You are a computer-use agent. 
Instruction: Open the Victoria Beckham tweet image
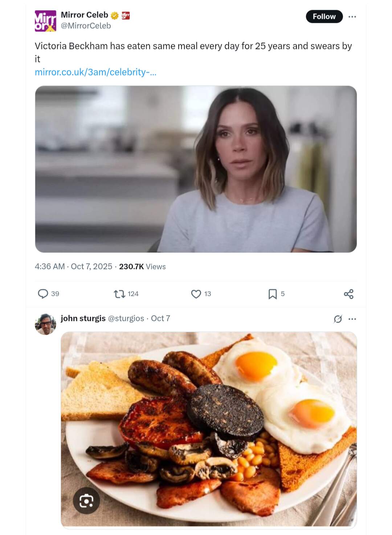click(x=196, y=169)
